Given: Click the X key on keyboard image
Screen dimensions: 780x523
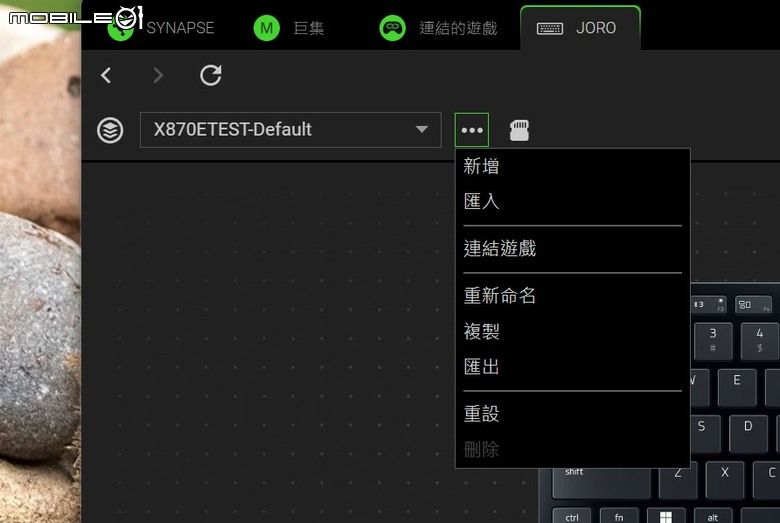Looking at the screenshot, I should (725, 479).
